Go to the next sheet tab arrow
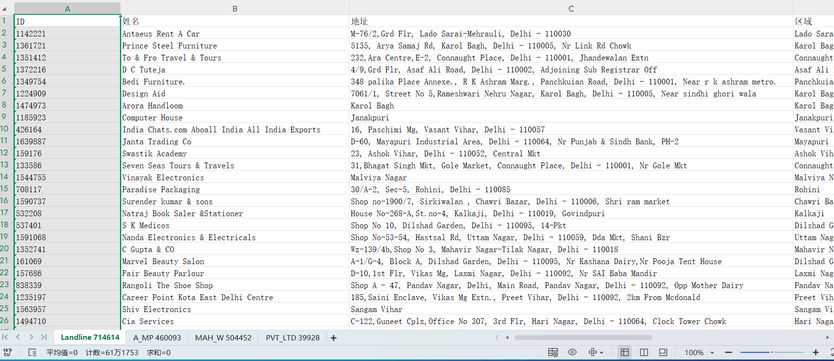This screenshot has width=834, height=361. [31, 338]
